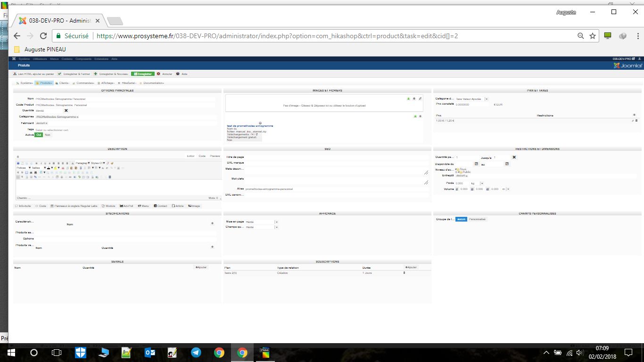Click Ajouter in the Souscriptions panel
Image resolution: width=644 pixels, height=362 pixels.
click(410, 267)
